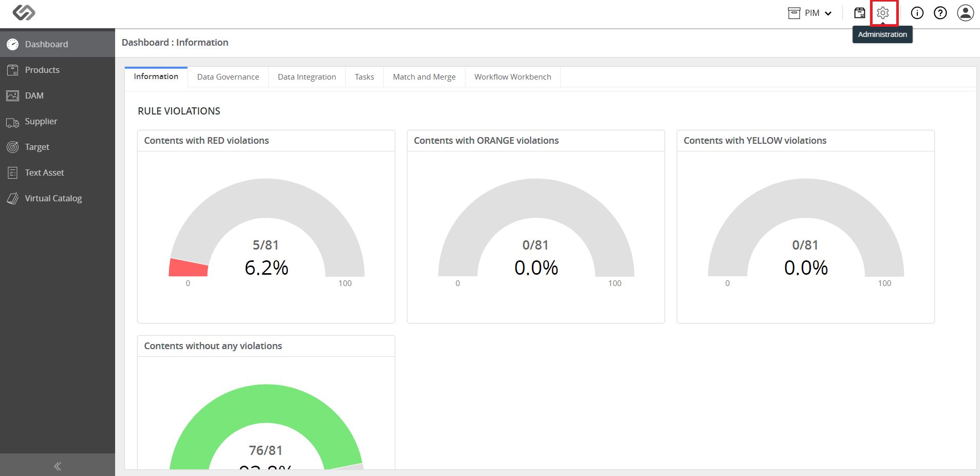Switch to the Match and Merge tab
The height and width of the screenshot is (476, 980).
[x=424, y=77]
